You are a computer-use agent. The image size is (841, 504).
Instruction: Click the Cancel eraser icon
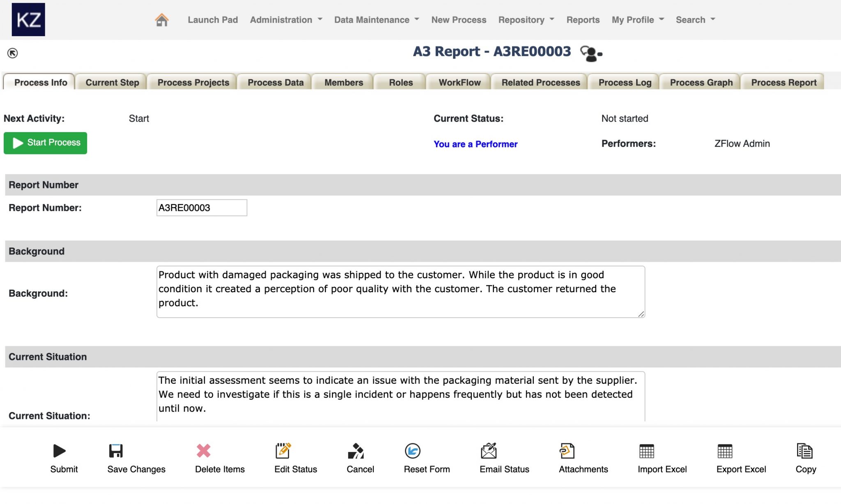pos(357,451)
